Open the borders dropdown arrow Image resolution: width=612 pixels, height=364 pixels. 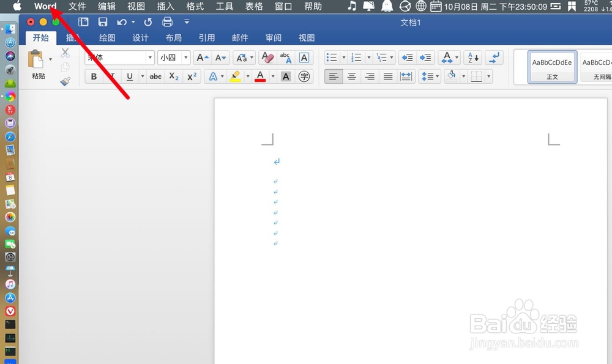pyautogui.click(x=488, y=76)
